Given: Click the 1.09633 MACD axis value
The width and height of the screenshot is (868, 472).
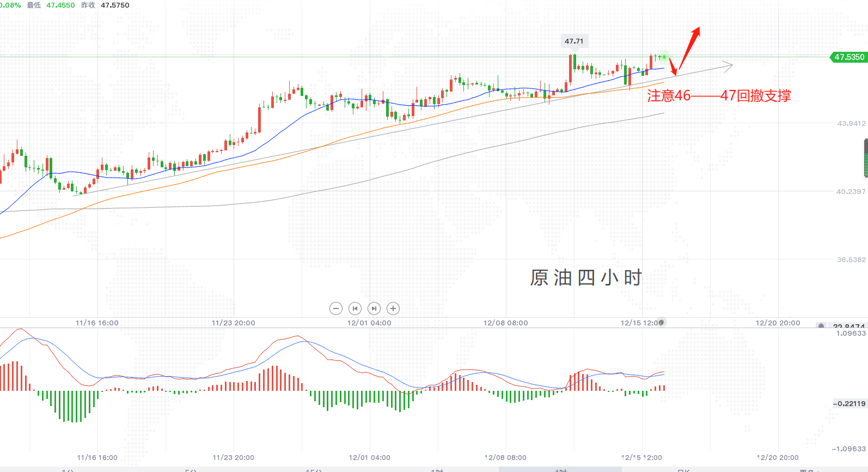Looking at the screenshot, I should pos(851,333).
